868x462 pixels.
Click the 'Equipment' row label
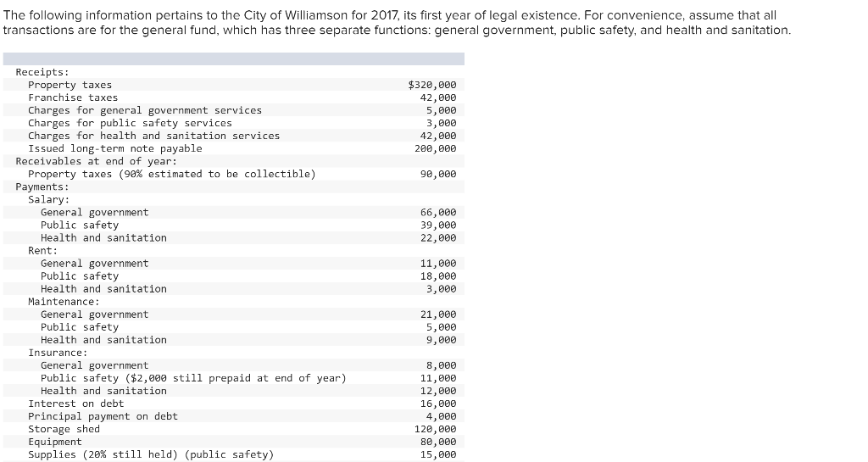click(55, 442)
